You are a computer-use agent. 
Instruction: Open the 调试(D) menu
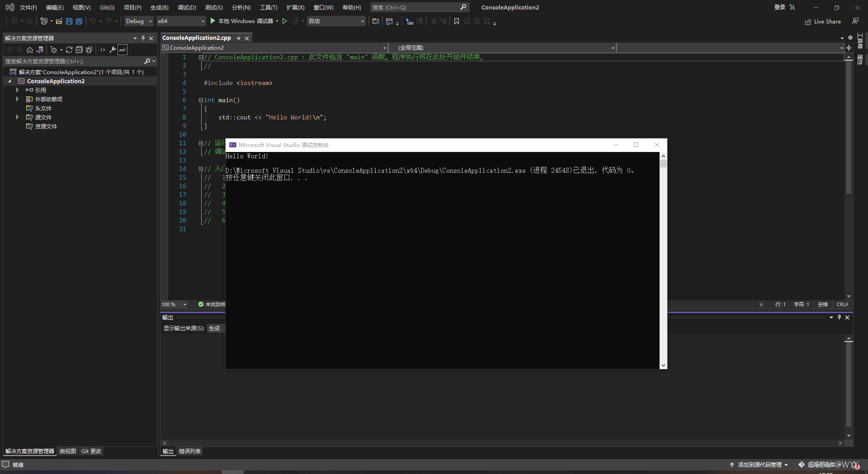[x=187, y=7]
